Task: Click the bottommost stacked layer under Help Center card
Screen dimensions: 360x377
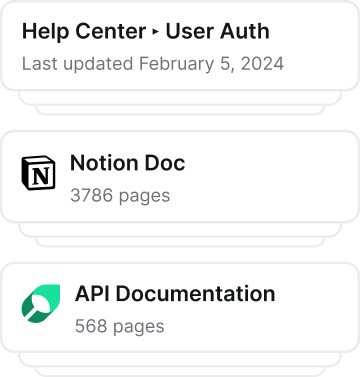Action: (180, 110)
